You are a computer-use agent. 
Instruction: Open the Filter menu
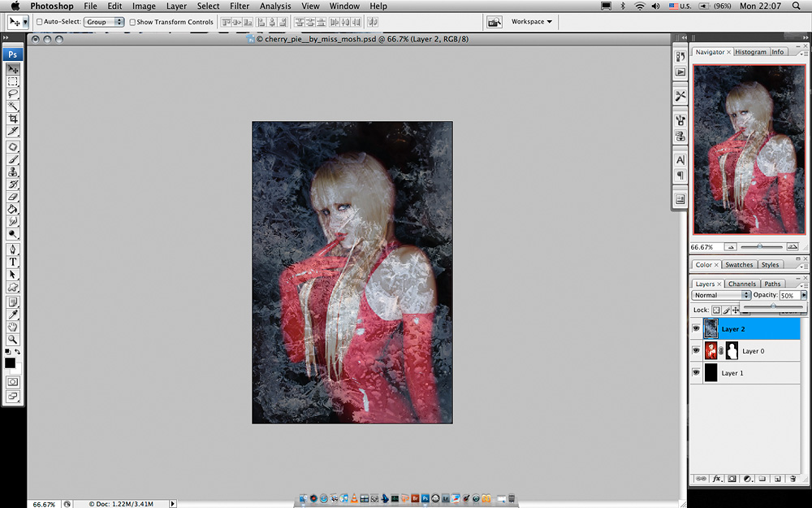pyautogui.click(x=240, y=7)
